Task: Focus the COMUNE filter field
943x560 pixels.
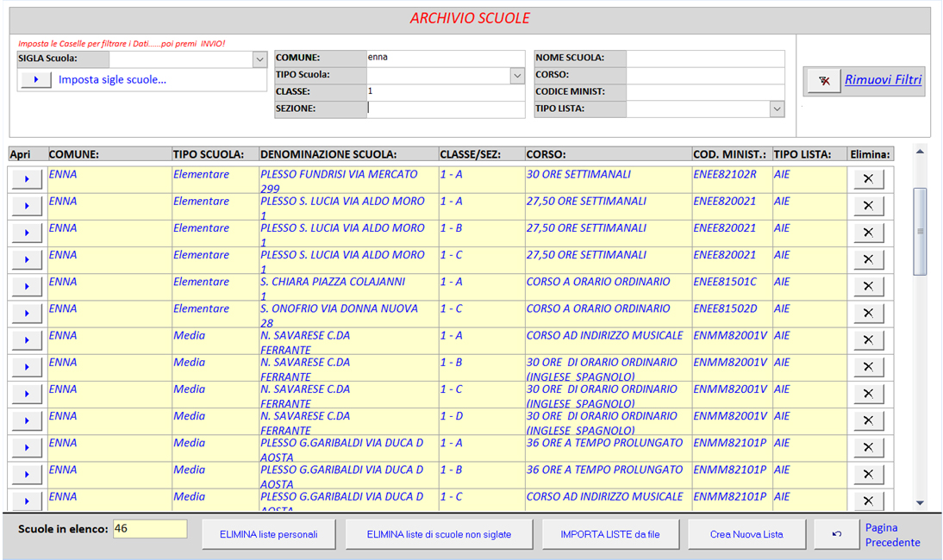Action: [445, 58]
